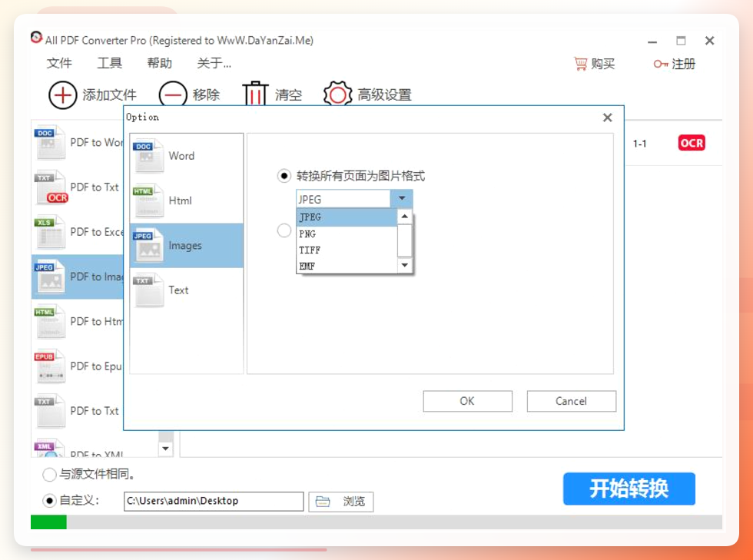Viewport: 753px width, 560px height.
Task: Select PDF to Html icon
Action: click(49, 321)
